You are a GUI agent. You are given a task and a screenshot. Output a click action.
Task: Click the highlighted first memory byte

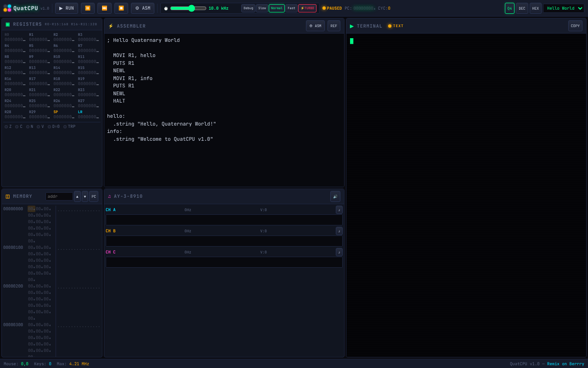pyautogui.click(x=31, y=209)
